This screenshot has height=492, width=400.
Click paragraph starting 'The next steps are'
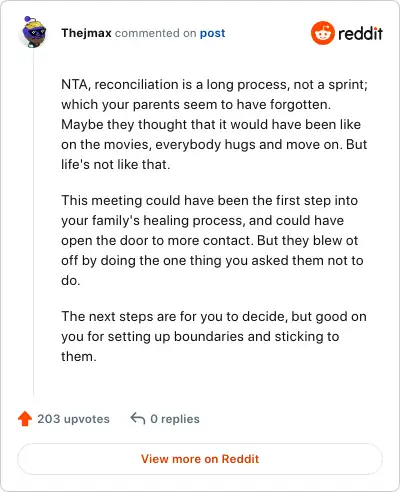click(x=214, y=336)
